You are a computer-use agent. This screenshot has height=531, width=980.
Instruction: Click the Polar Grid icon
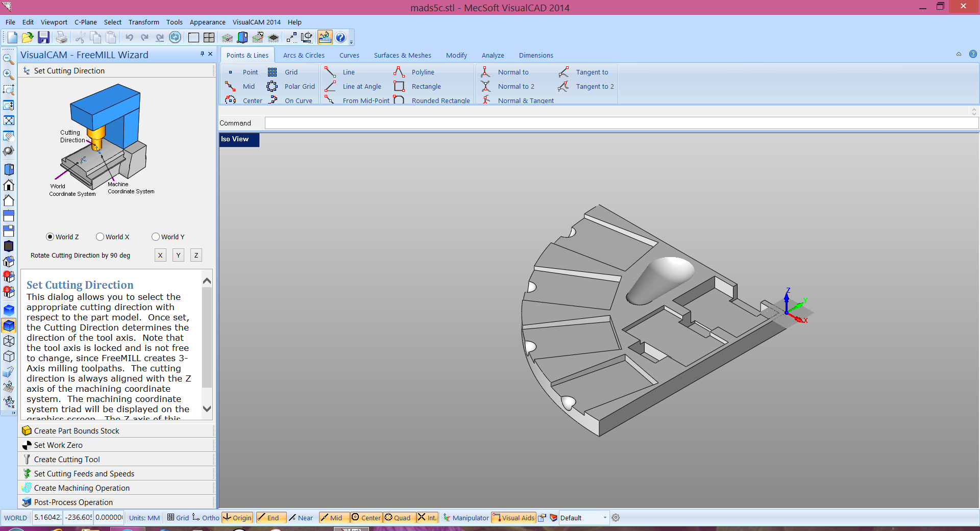pyautogui.click(x=272, y=86)
